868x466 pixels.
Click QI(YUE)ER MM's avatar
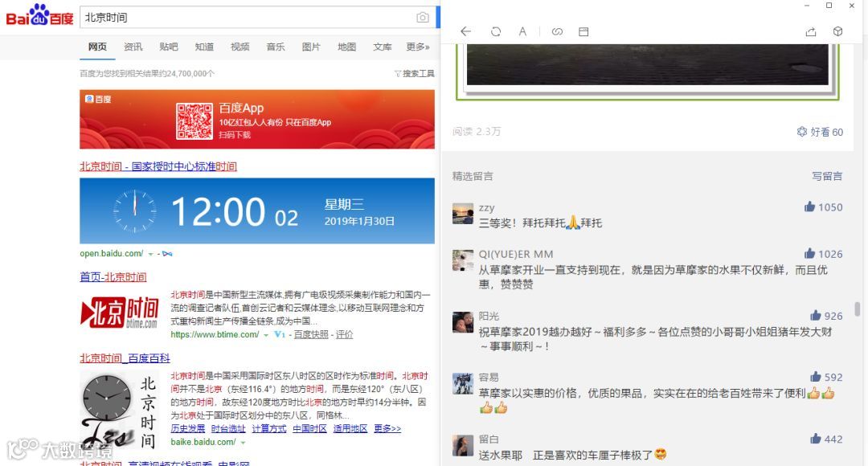click(x=463, y=260)
